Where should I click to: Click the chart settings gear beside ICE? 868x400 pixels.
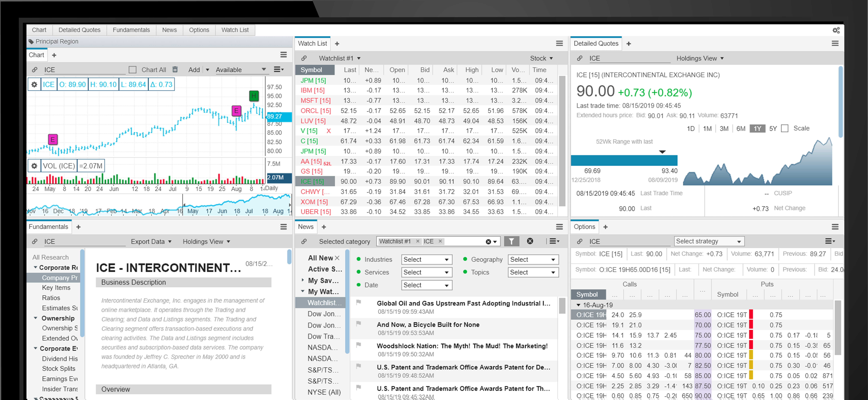(x=34, y=84)
